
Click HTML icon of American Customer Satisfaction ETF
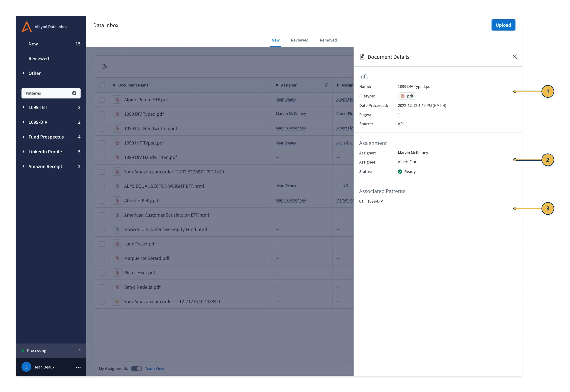(117, 215)
